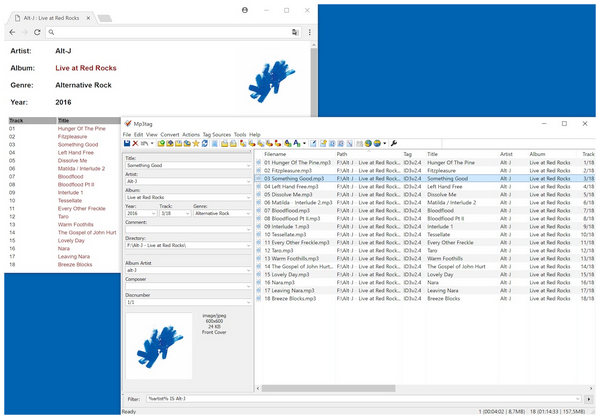Open the View menu in Mp3tag
Screen dimensions: 600x419
(x=152, y=135)
